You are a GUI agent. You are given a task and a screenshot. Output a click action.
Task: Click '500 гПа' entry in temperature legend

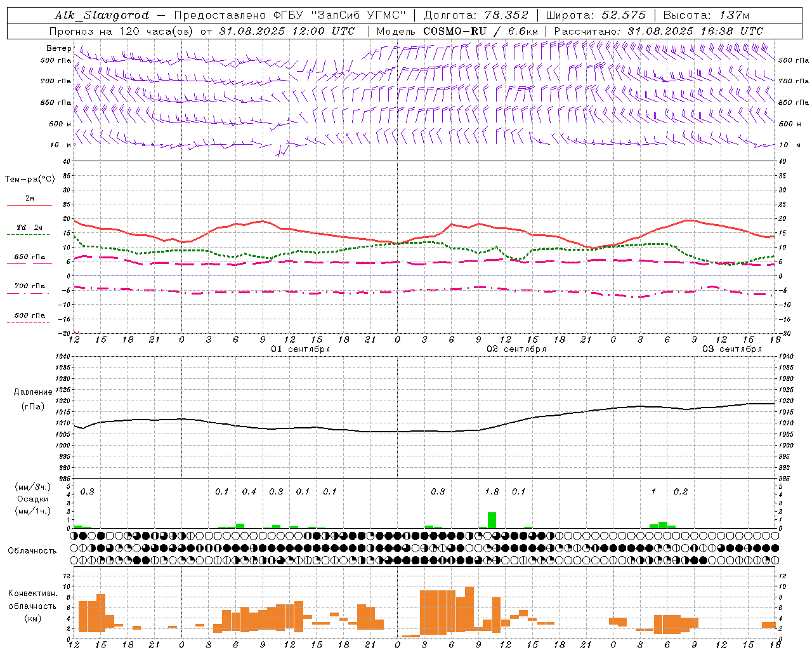tap(30, 315)
